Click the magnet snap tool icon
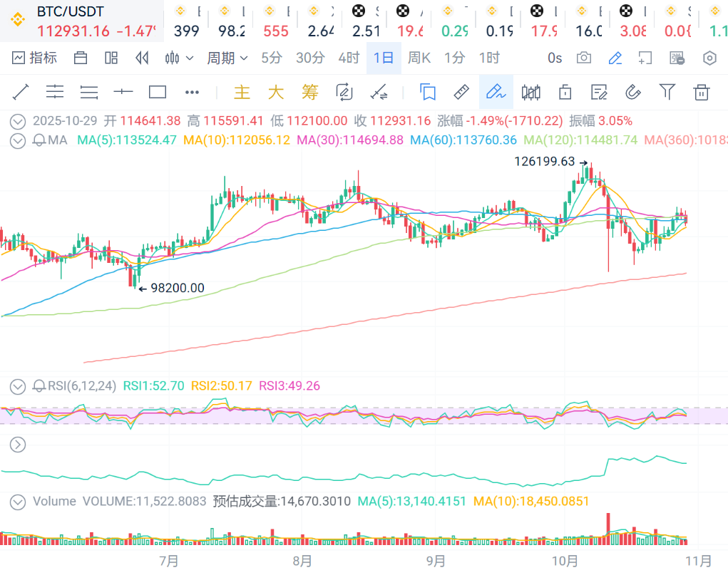This screenshot has height=575, width=728. (x=633, y=92)
